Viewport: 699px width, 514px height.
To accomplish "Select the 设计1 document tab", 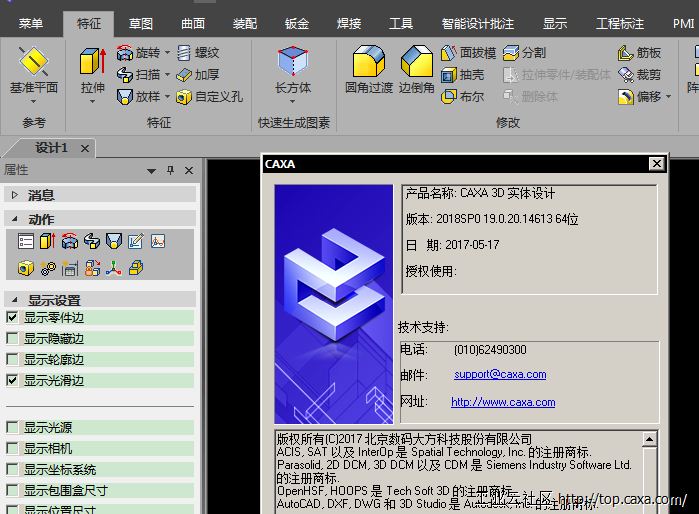I will 52,148.
